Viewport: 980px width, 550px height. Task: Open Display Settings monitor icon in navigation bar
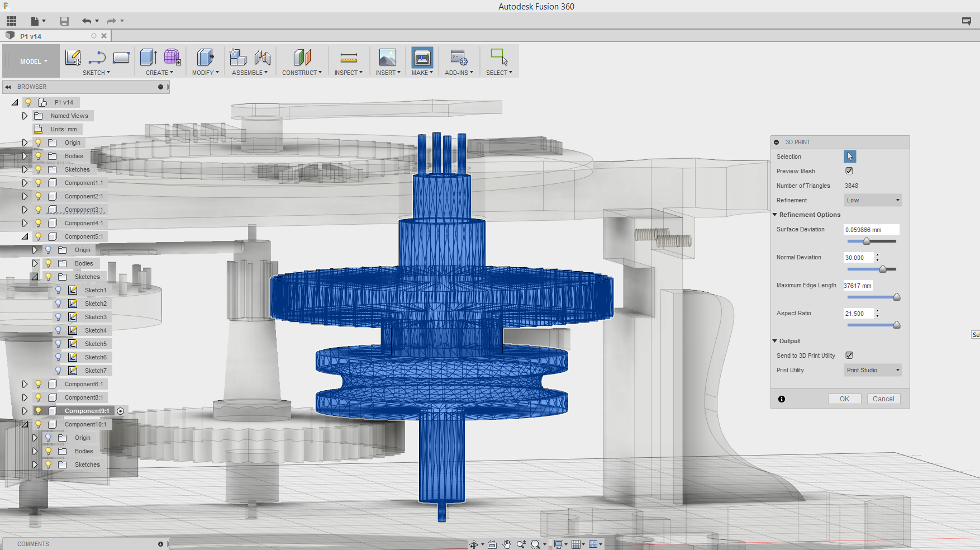click(x=558, y=544)
